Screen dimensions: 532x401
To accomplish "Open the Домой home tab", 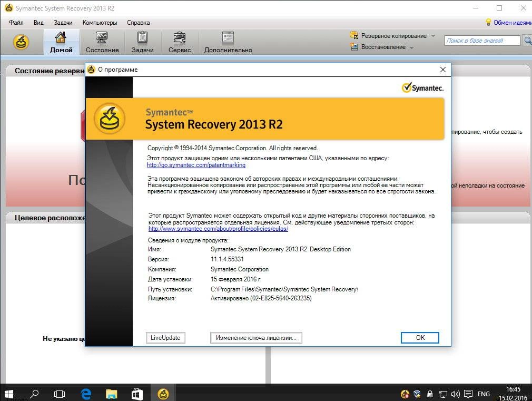I will pyautogui.click(x=61, y=42).
